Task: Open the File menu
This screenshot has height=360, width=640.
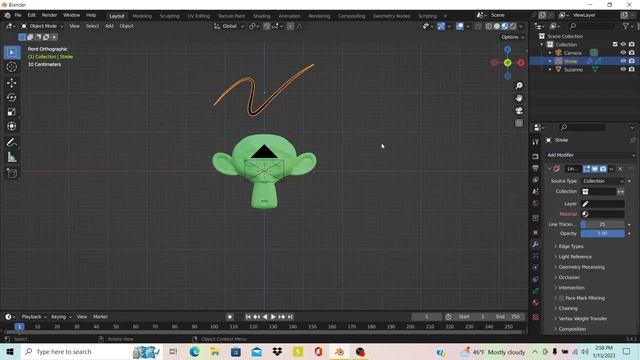Action: click(18, 15)
